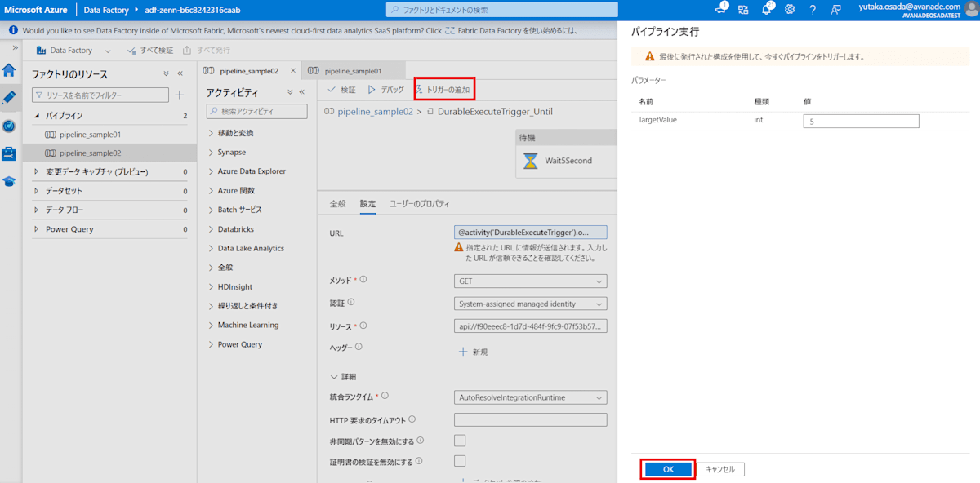Open the settings gear in header
Viewport: 980px width, 483px height.
(790, 10)
